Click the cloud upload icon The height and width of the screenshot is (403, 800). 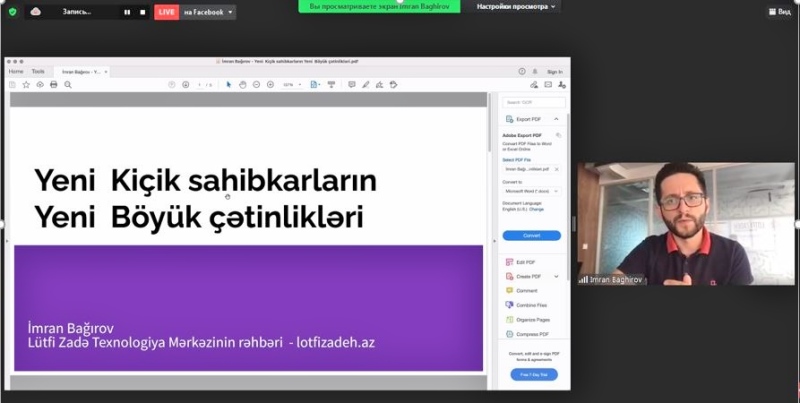pyautogui.click(x=40, y=85)
